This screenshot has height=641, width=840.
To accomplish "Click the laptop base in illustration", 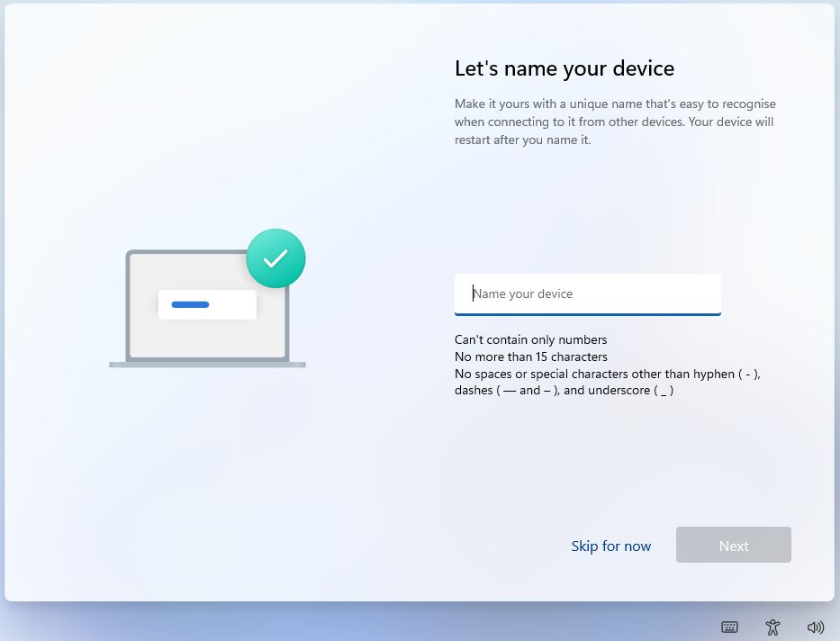I will 207,365.
